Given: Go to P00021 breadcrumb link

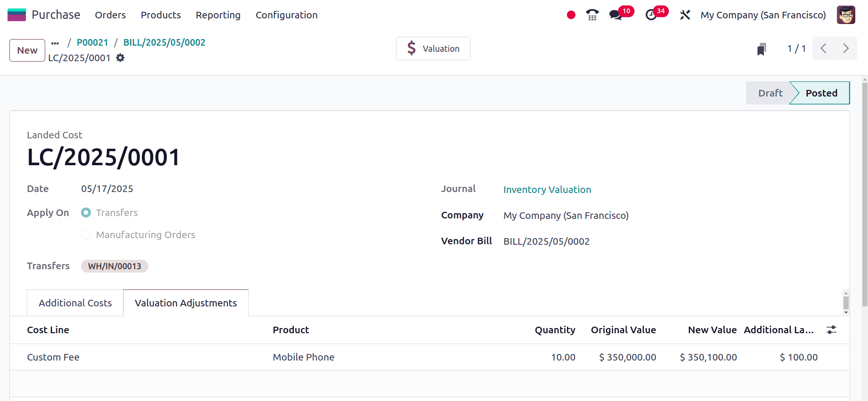Looking at the screenshot, I should pyautogui.click(x=92, y=42).
